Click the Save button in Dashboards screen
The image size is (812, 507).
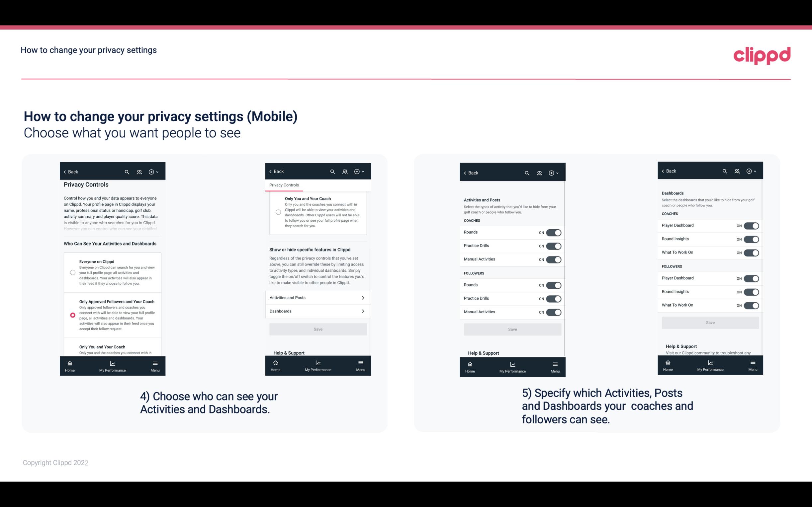[x=710, y=322]
